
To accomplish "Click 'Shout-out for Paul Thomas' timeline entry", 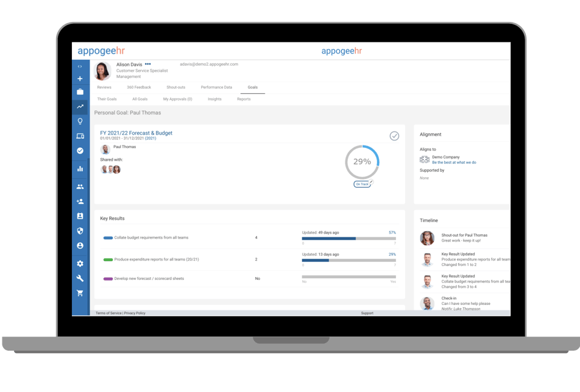I will coord(464,235).
